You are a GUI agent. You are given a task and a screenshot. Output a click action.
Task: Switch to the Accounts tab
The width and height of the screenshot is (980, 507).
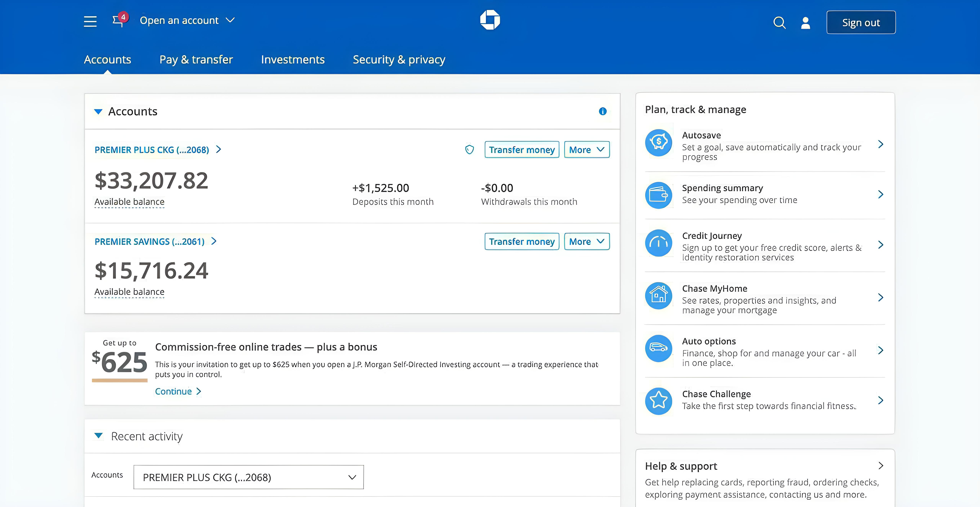pos(108,59)
